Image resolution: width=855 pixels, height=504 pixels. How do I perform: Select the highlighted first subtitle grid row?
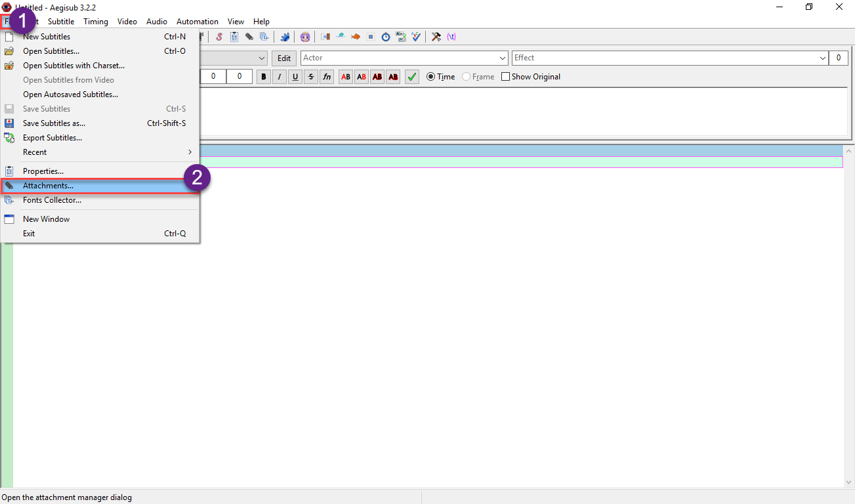click(521, 162)
